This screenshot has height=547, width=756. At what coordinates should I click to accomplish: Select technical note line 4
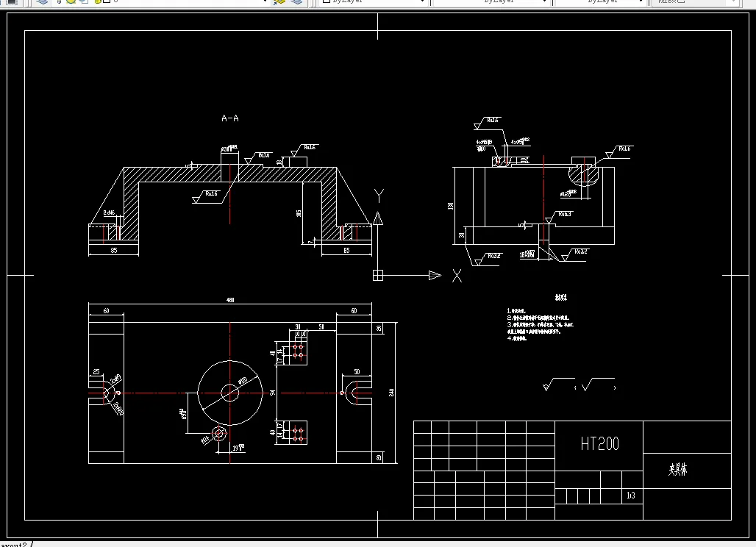click(517, 338)
